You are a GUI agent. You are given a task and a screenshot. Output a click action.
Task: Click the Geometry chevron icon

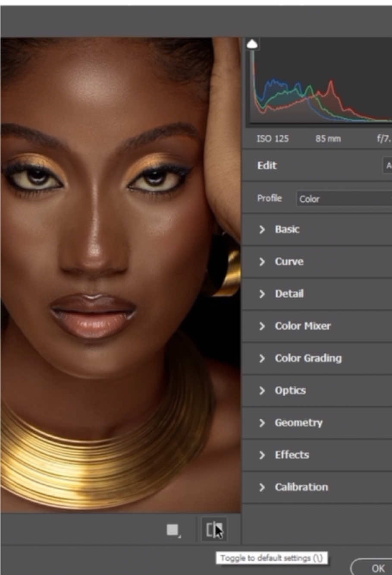262,423
